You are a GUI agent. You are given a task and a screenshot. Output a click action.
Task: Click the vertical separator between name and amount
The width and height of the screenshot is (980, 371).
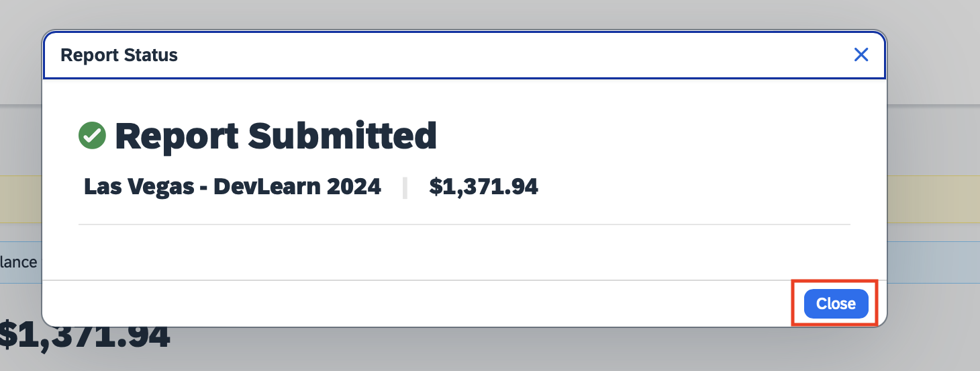pos(405,188)
